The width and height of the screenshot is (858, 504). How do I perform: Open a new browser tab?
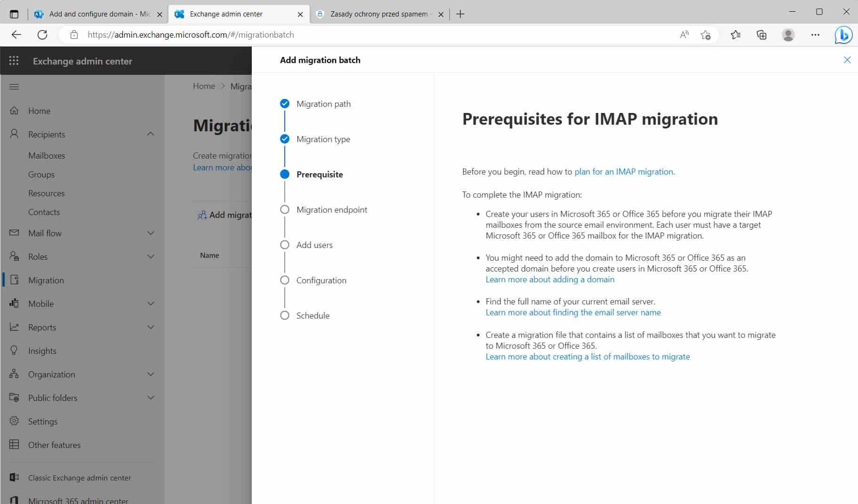[460, 14]
